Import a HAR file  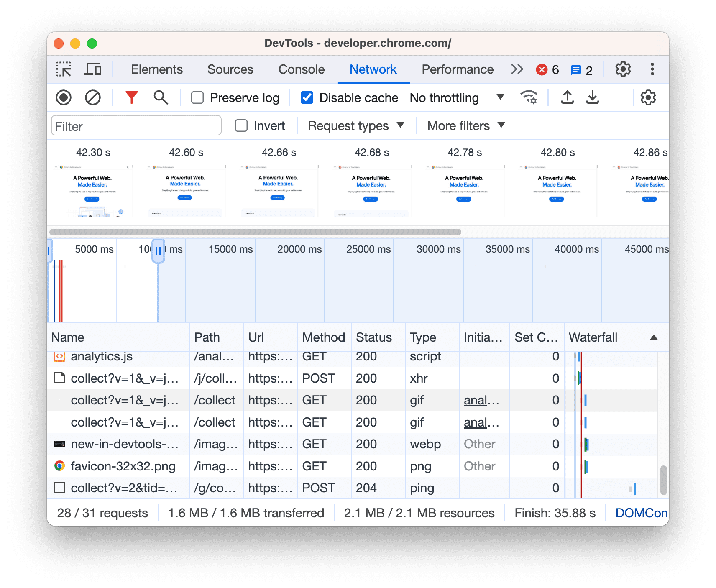[567, 97]
